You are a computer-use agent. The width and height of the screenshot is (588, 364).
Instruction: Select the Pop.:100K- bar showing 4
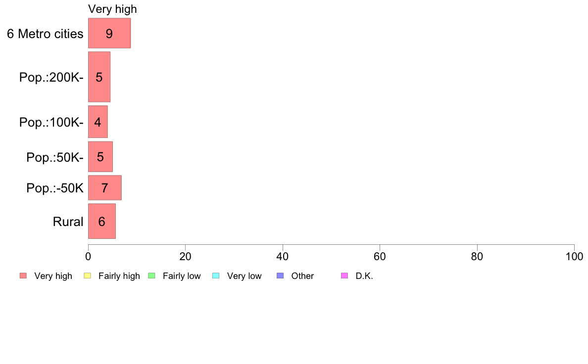(98, 122)
